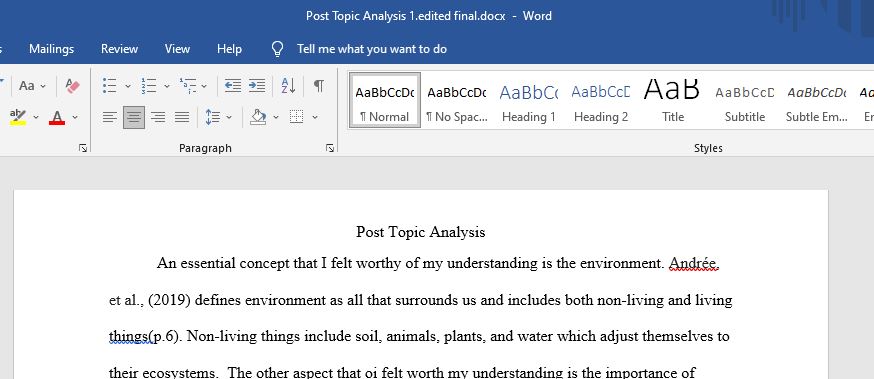Decrease the paragraph indent
This screenshot has width=874, height=379.
[x=232, y=86]
